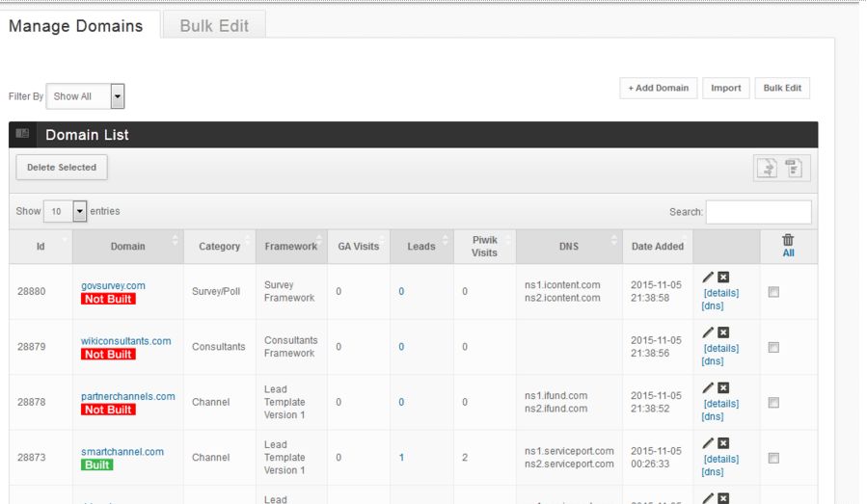
Task: Open [dns] for govsurvey.com
Action: [x=712, y=305]
